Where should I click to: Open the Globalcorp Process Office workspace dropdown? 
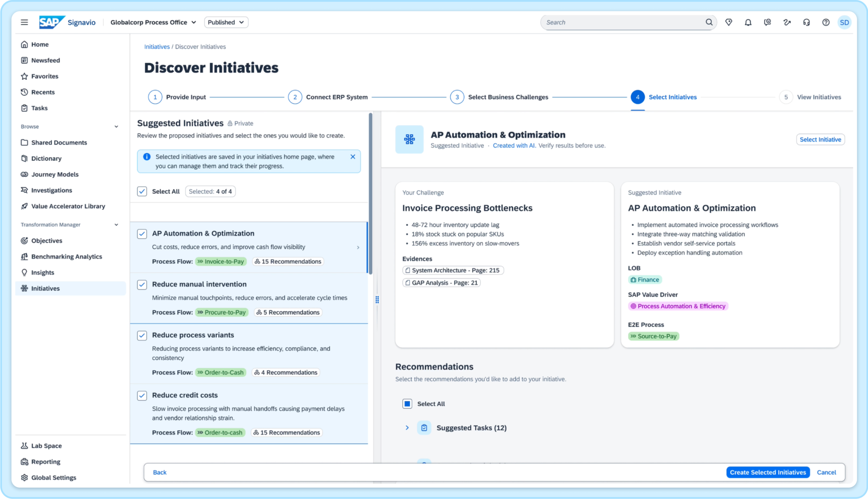coord(153,22)
